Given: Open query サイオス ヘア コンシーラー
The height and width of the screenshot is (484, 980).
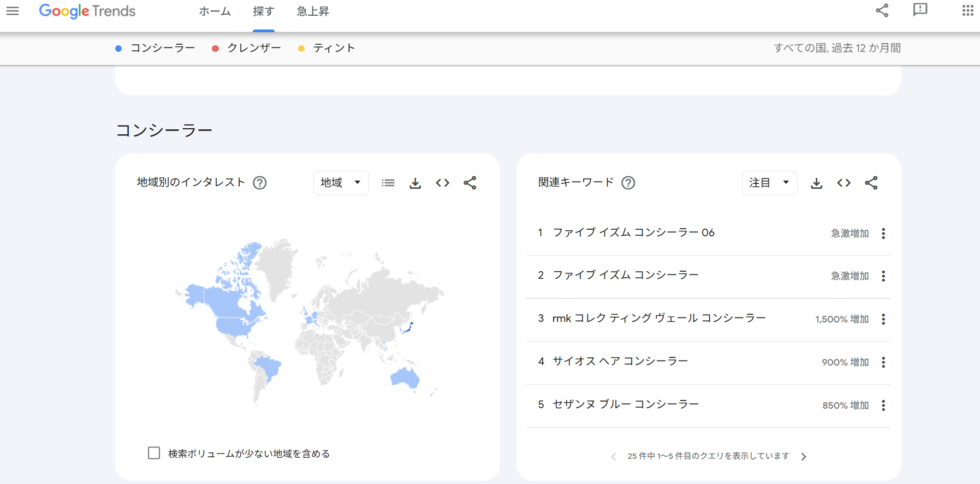Looking at the screenshot, I should [620, 361].
